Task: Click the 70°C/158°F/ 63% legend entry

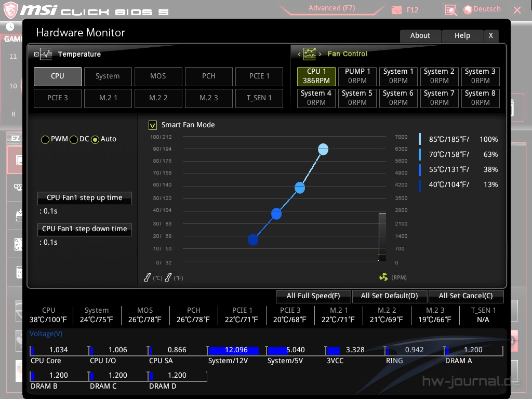Action: tap(459, 154)
